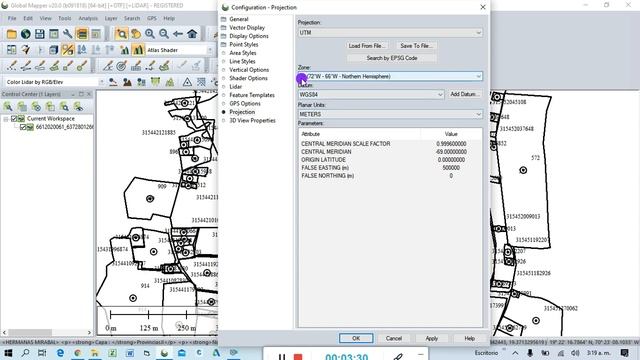
Task: Toggle the Control Center overlay icon
Action: 82,34
